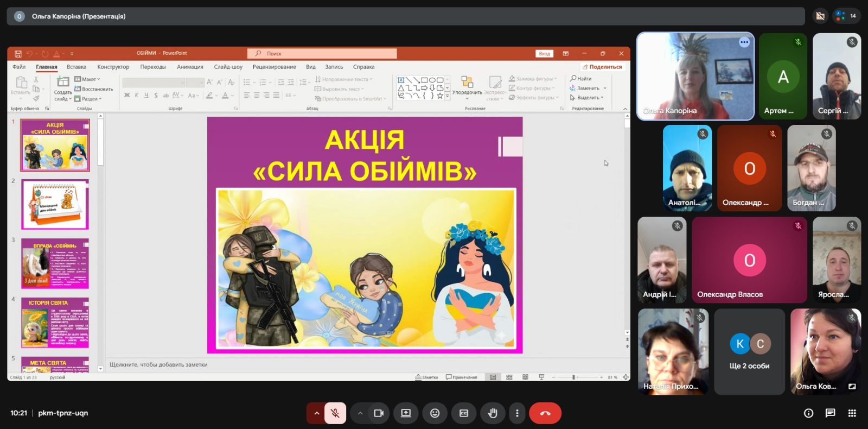Switch to the Анимация ribbon tab
The height and width of the screenshot is (429, 868).
click(190, 67)
